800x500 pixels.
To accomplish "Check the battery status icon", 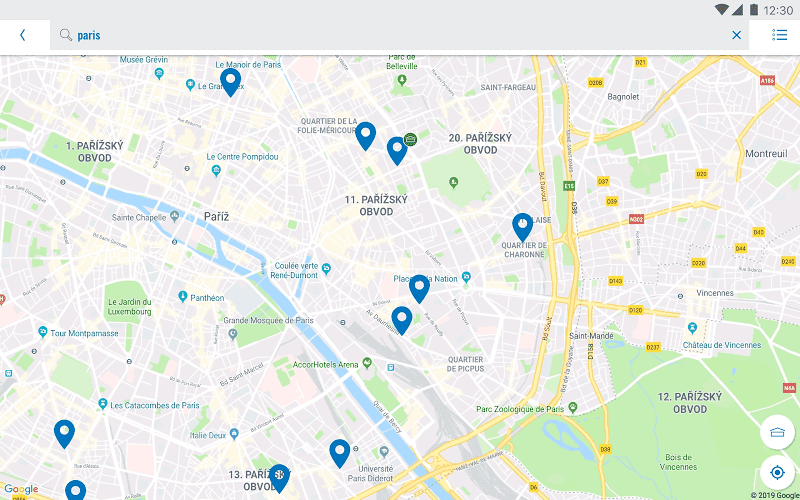I will click(754, 9).
